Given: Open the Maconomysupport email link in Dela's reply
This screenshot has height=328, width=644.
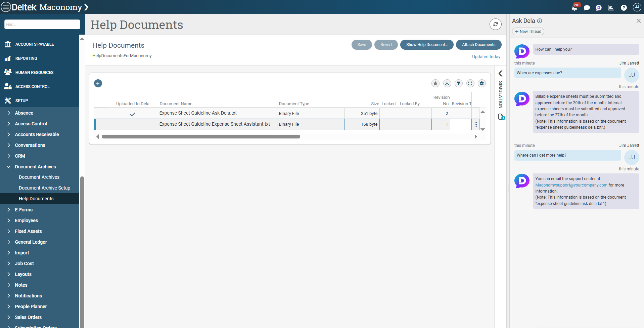Looking at the screenshot, I should pos(571,185).
